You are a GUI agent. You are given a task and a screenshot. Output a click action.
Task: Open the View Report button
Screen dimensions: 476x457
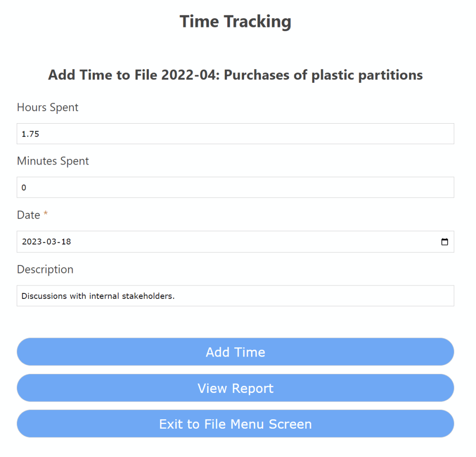pyautogui.click(x=235, y=388)
